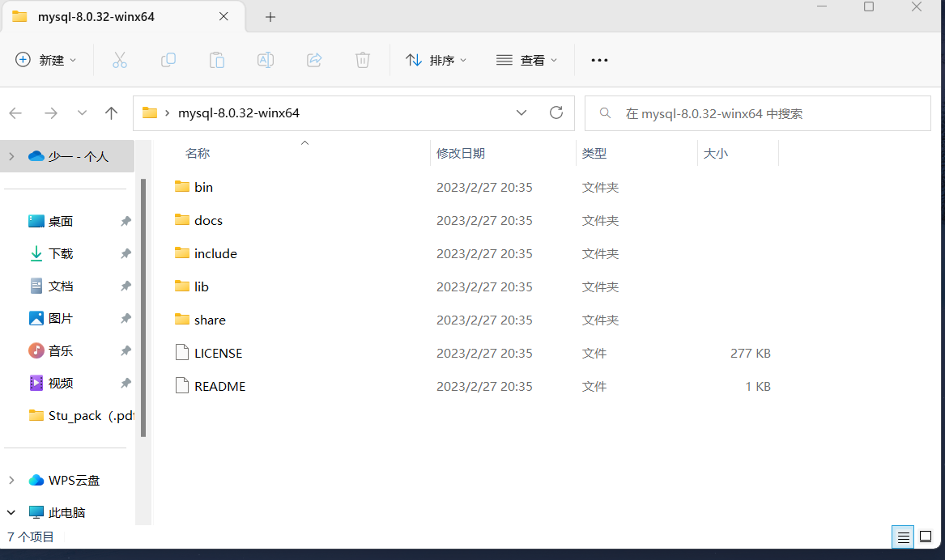The width and height of the screenshot is (945, 560).
Task: Open 文档 in the sidebar
Action: [x=60, y=286]
